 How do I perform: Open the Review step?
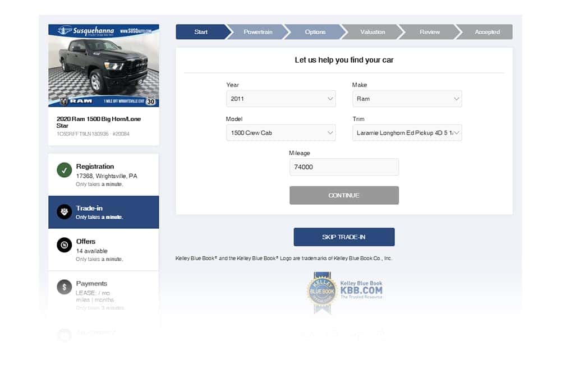click(430, 32)
